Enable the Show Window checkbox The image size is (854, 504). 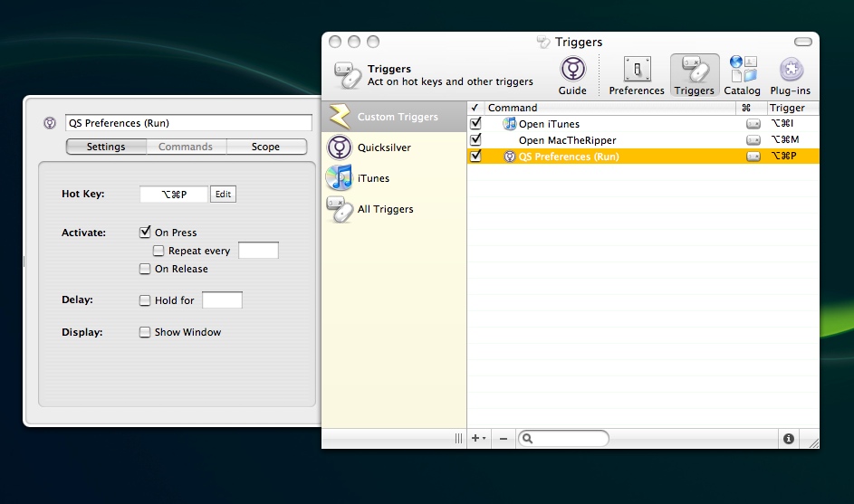[145, 332]
